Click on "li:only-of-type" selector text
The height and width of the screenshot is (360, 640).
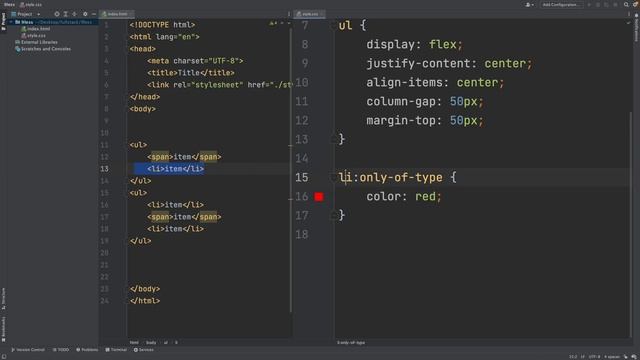[x=391, y=178]
